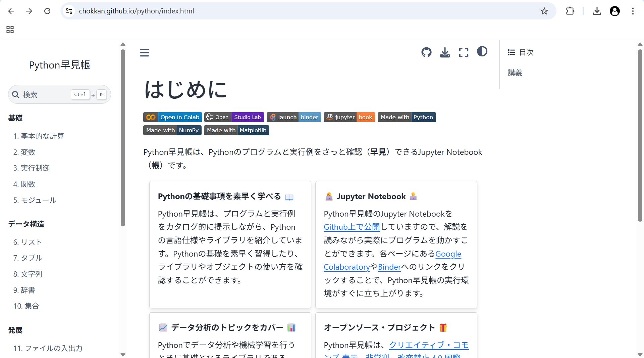Click the sidebar scrollbar down arrow
This screenshot has width=644, height=358.
point(123,355)
